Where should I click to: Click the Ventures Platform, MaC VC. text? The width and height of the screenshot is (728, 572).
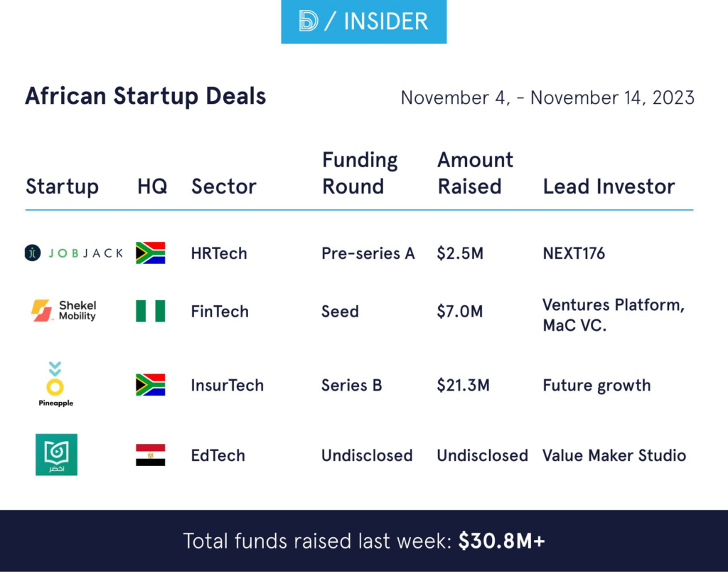[x=613, y=316]
